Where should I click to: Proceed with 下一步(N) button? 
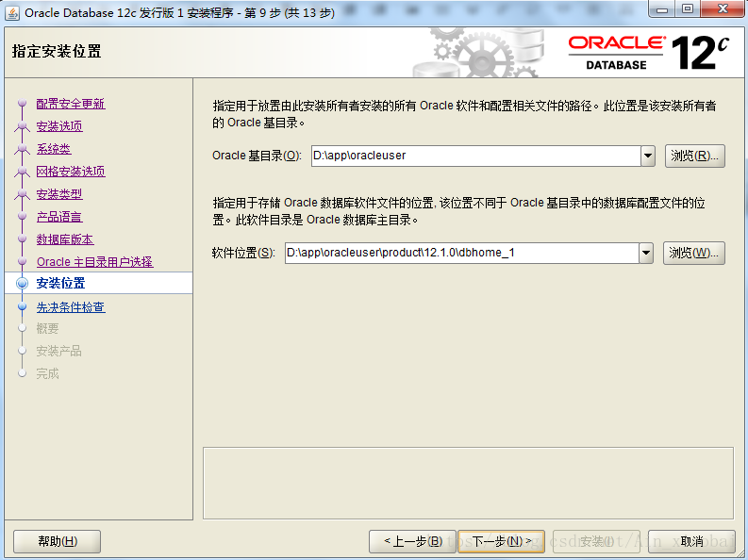click(501, 541)
